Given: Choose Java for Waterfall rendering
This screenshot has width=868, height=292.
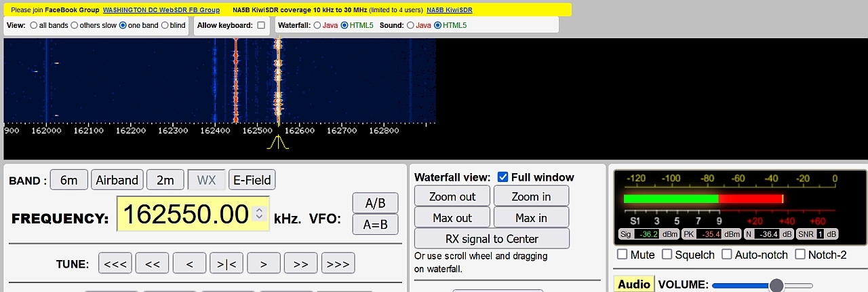Looking at the screenshot, I should pos(317,25).
